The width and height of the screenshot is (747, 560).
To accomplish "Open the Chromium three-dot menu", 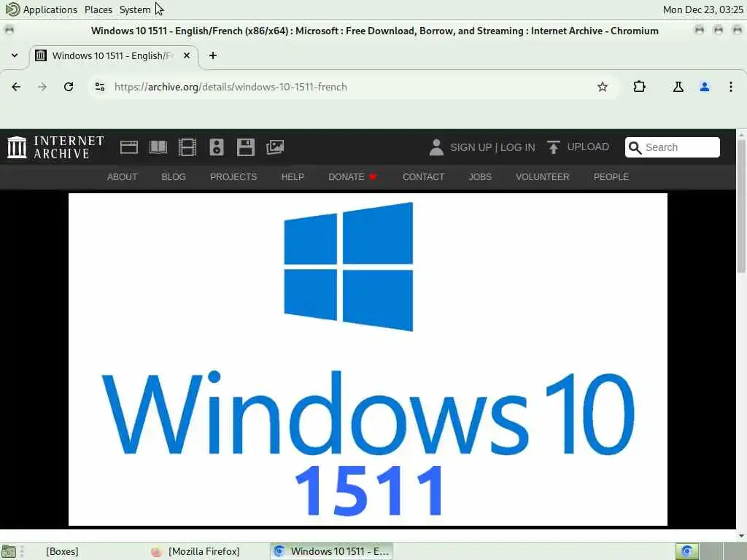I will pyautogui.click(x=731, y=87).
